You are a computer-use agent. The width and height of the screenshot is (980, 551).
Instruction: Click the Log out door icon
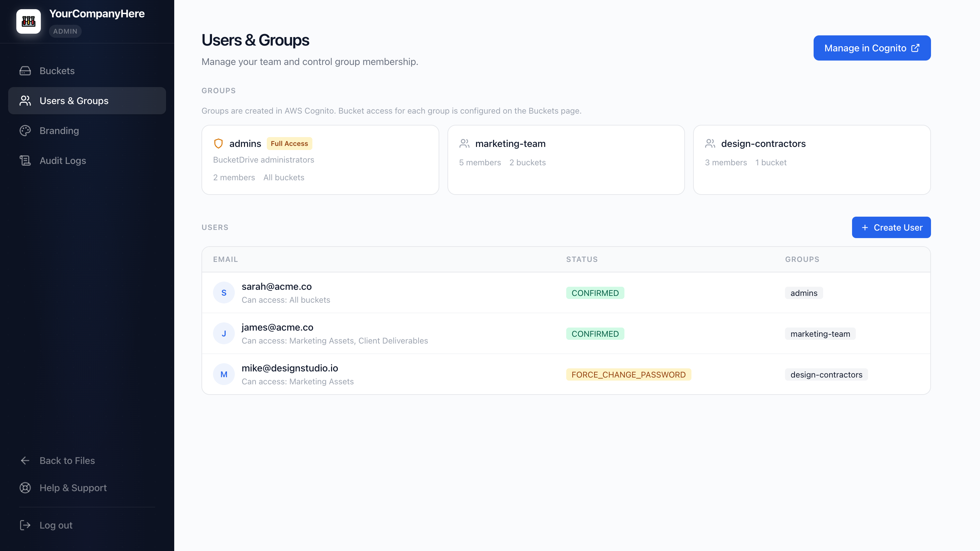coord(25,525)
